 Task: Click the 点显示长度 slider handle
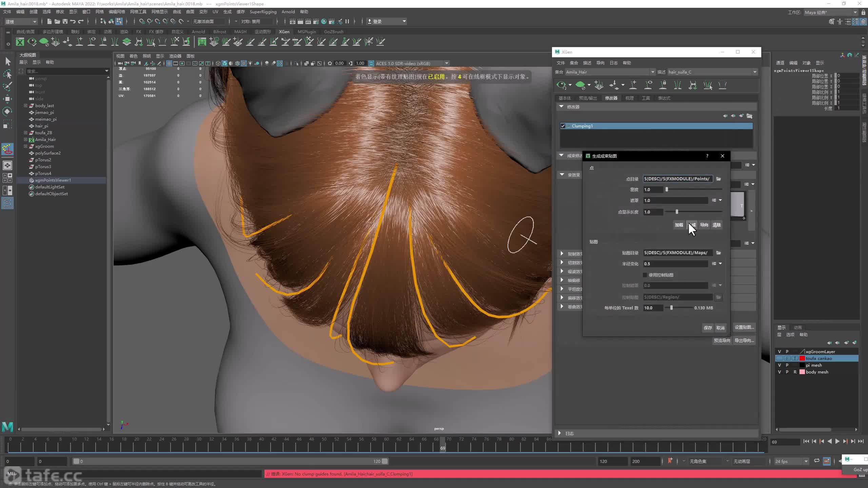click(x=677, y=212)
